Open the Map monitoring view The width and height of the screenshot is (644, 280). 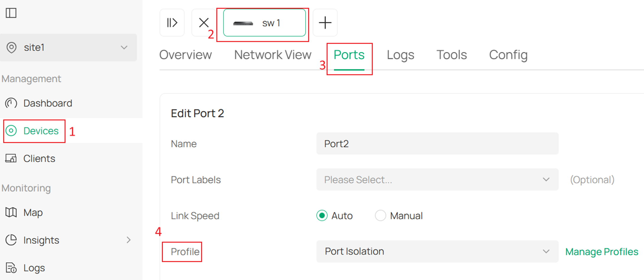(x=33, y=212)
